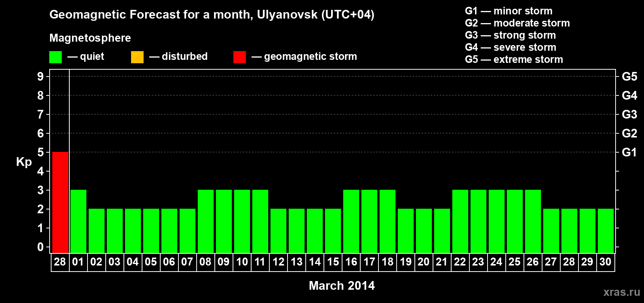644x303 pixels.
Task: Select the green bar for March 01
Action: (78, 221)
